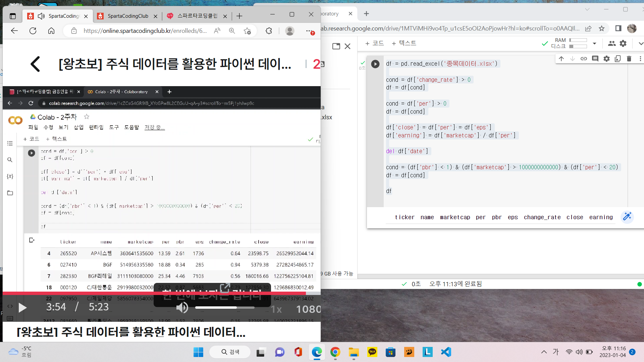Go back to course list arrow
This screenshot has width=644, height=362.
[35, 64]
